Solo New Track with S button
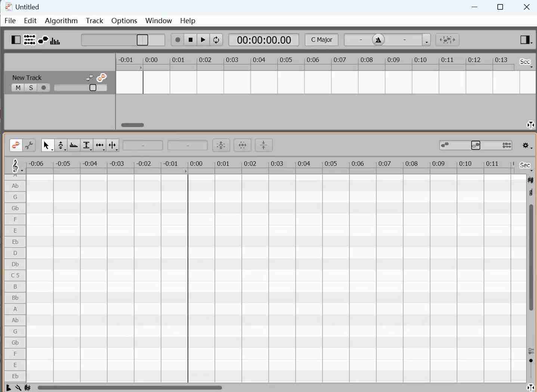Screen dimensions: 537x392 (31, 88)
